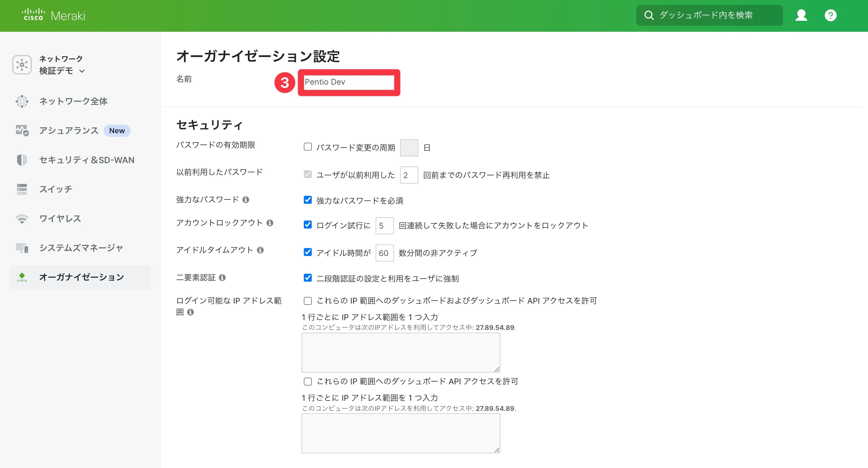Image resolution: width=868 pixels, height=468 pixels.
Task: Open the account profile icon
Action: coord(801,15)
